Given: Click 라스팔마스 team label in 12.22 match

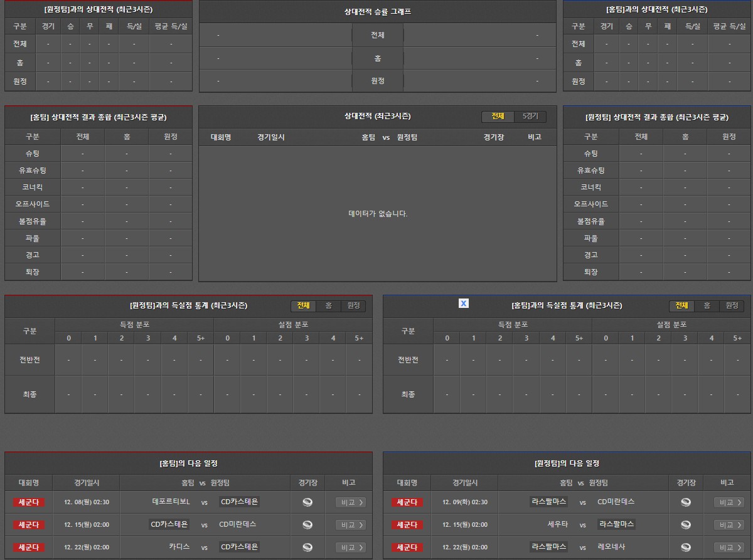Looking at the screenshot, I should (x=549, y=547).
